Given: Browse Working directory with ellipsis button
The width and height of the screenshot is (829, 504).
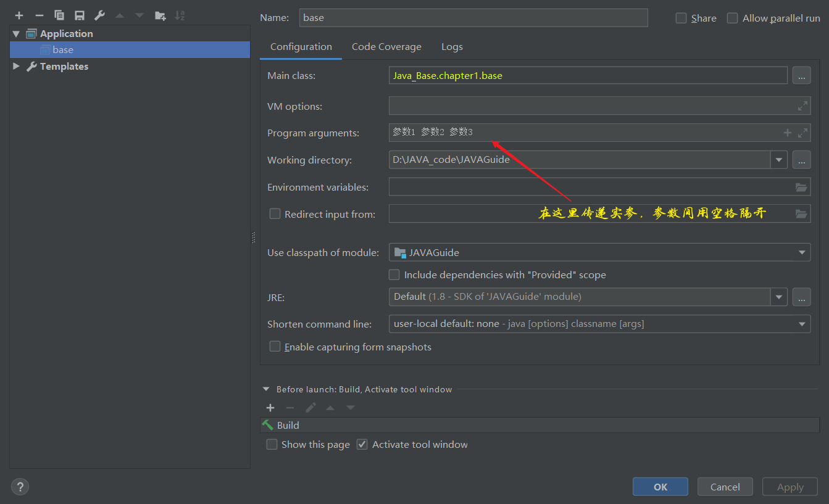Looking at the screenshot, I should pyautogui.click(x=801, y=160).
